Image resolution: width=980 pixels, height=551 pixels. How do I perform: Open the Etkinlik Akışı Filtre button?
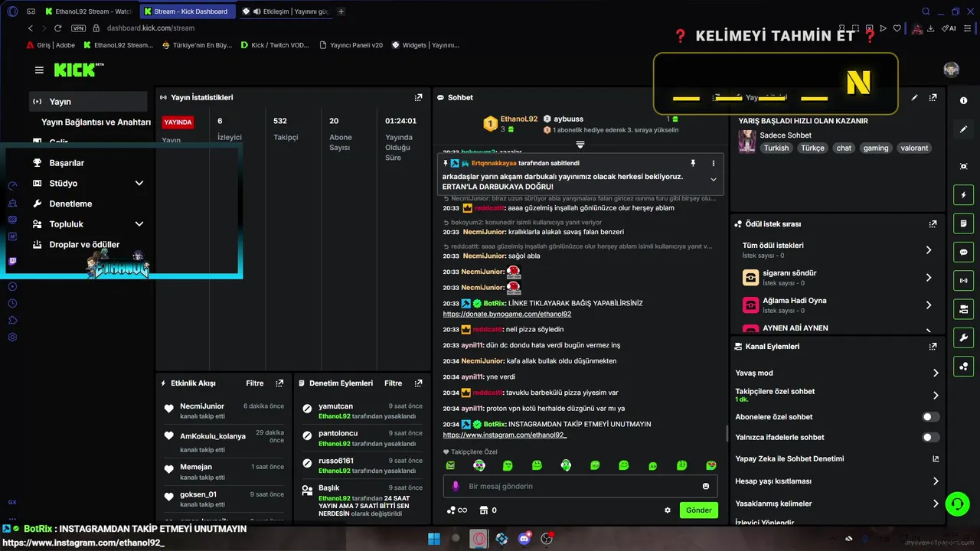255,383
